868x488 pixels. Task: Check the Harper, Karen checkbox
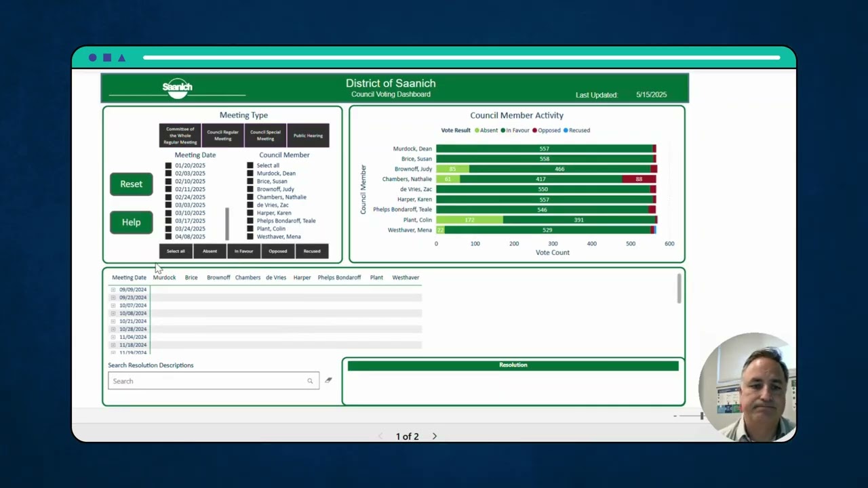tap(250, 213)
